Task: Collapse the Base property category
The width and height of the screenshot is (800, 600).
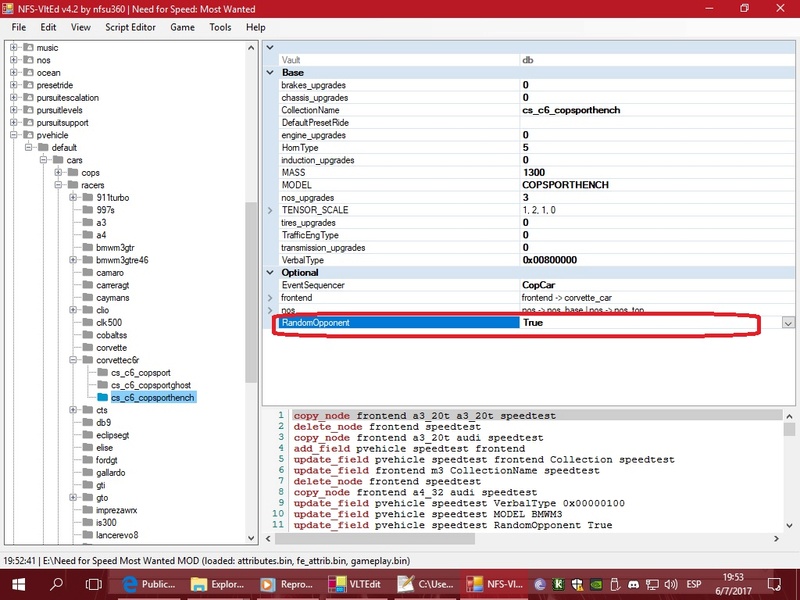Action: click(270, 72)
